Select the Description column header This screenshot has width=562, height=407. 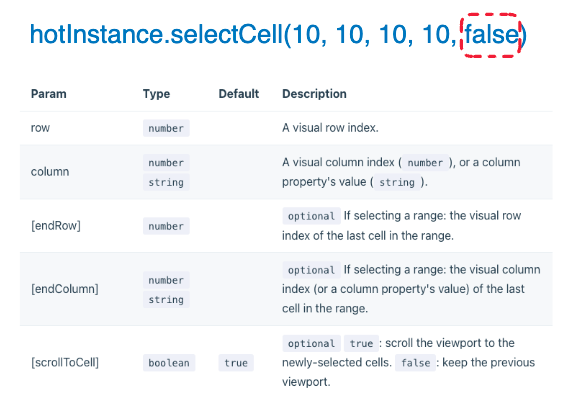[314, 94]
